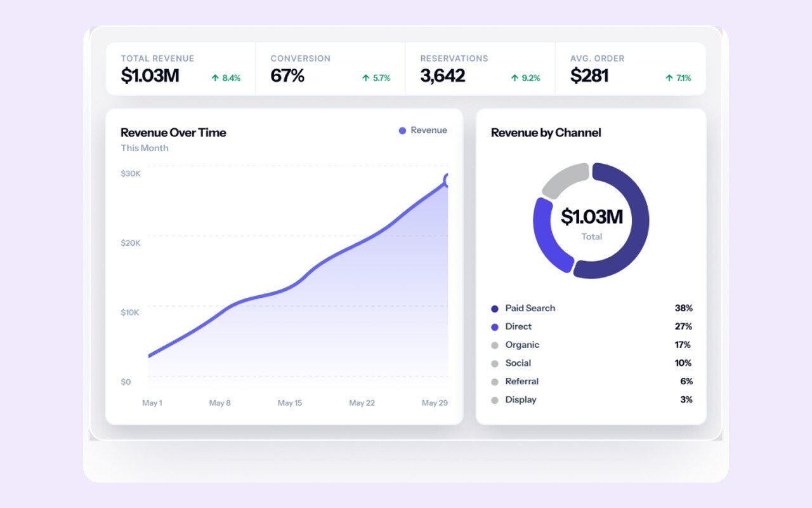Click the Total Revenue up-arrow trend icon
The width and height of the screenshot is (812, 508).
[x=215, y=78]
